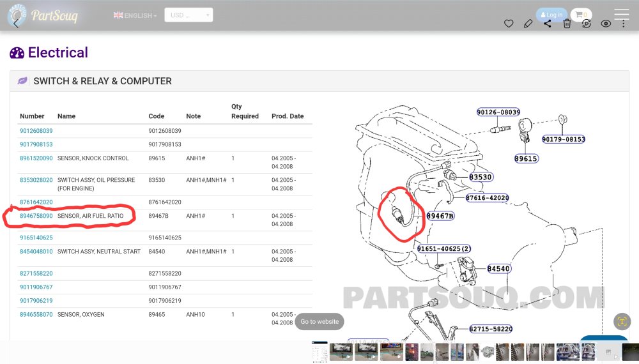Select the green bicycle thumbnail

(427, 353)
